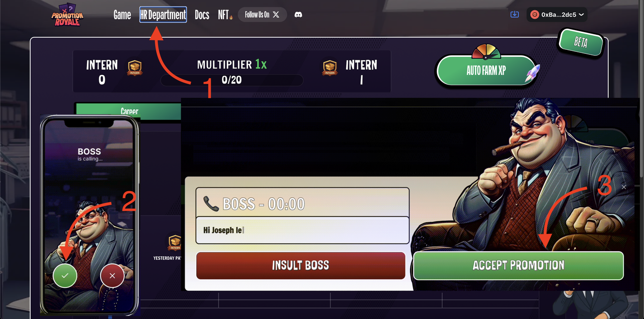The height and width of the screenshot is (319, 644).
Task: Select the Career tab
Action: point(129,111)
